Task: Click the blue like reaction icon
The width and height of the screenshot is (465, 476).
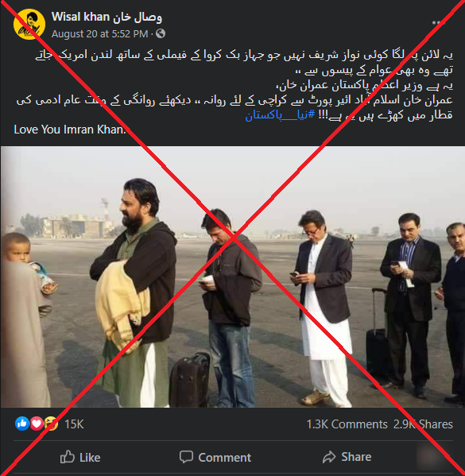Action: pos(22,424)
